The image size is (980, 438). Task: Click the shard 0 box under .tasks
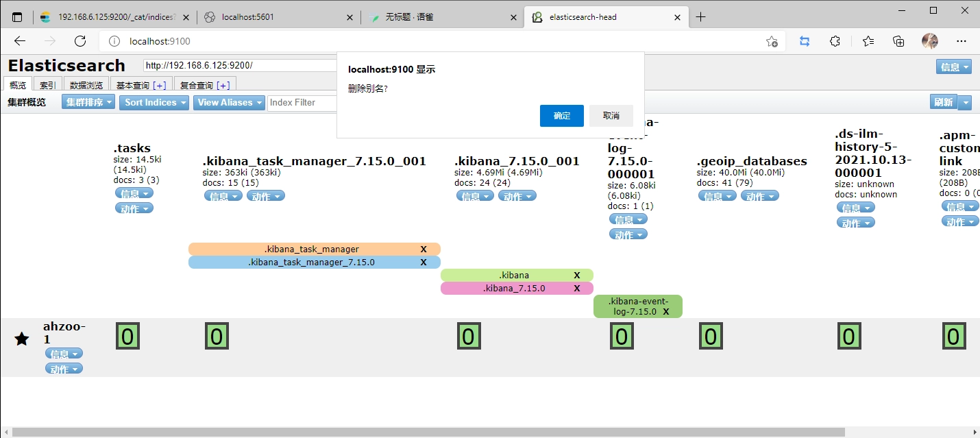[127, 337]
